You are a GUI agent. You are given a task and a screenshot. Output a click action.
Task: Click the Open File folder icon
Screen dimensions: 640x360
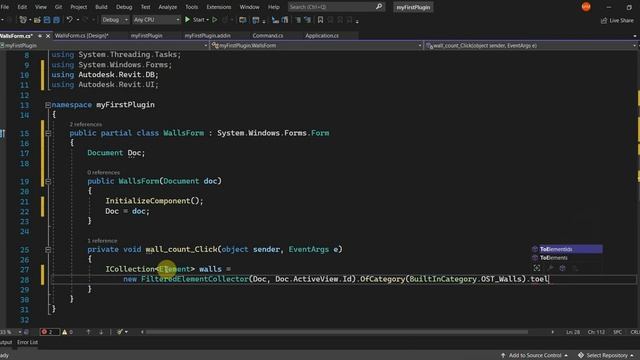37,20
